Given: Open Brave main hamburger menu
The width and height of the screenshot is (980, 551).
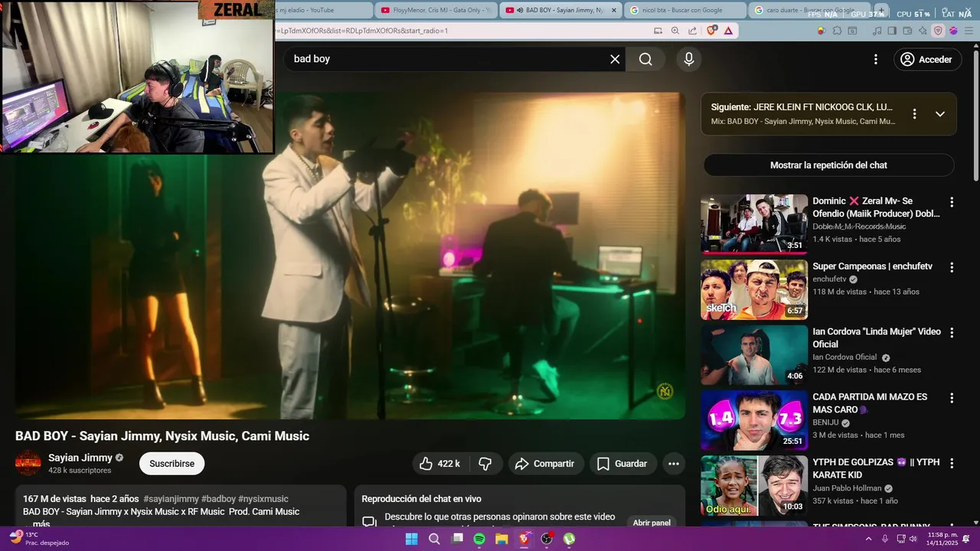Looking at the screenshot, I should (967, 31).
